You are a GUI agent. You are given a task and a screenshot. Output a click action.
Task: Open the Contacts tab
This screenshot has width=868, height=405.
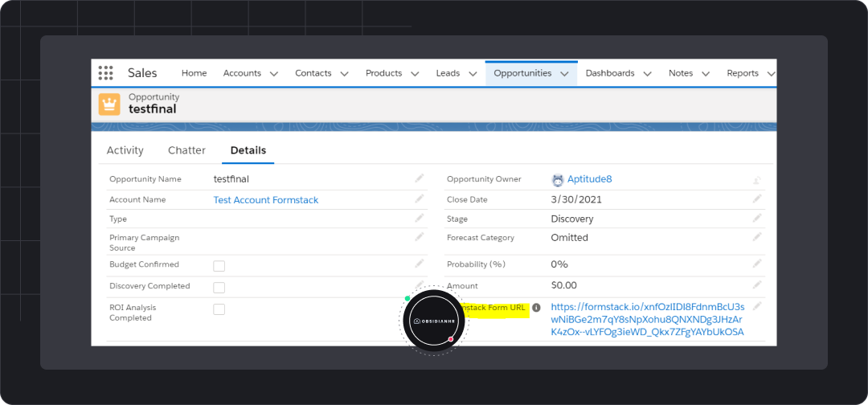313,73
